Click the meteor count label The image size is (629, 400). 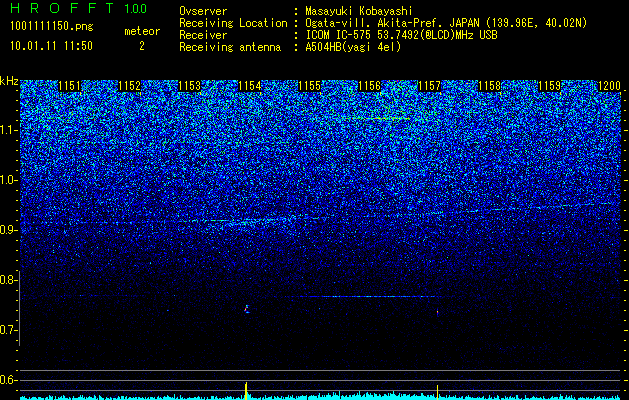pyautogui.click(x=142, y=31)
